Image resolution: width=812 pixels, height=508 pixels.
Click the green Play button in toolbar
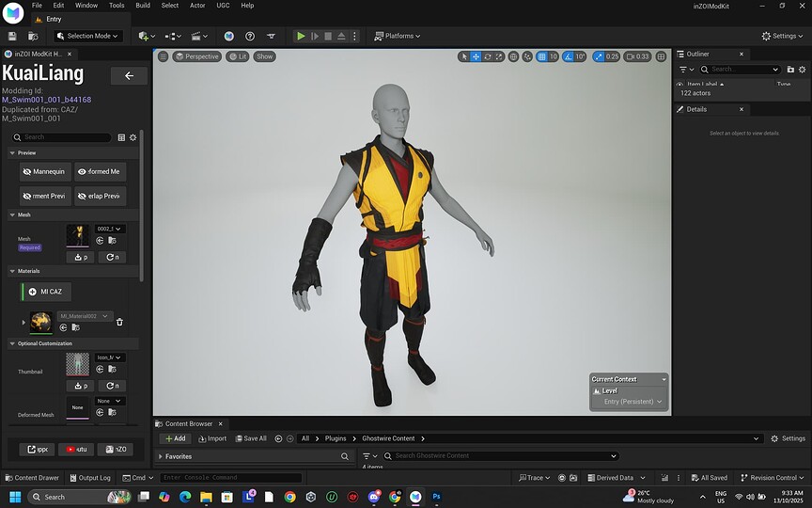click(301, 36)
